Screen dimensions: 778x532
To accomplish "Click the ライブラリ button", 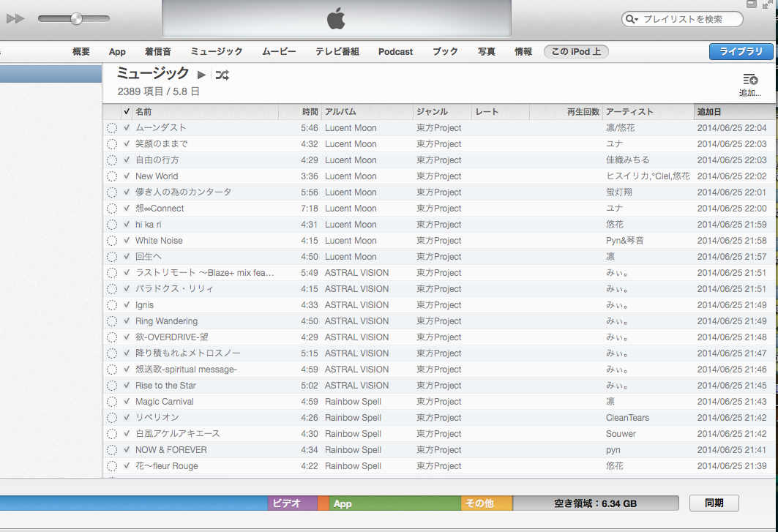I will [x=741, y=52].
